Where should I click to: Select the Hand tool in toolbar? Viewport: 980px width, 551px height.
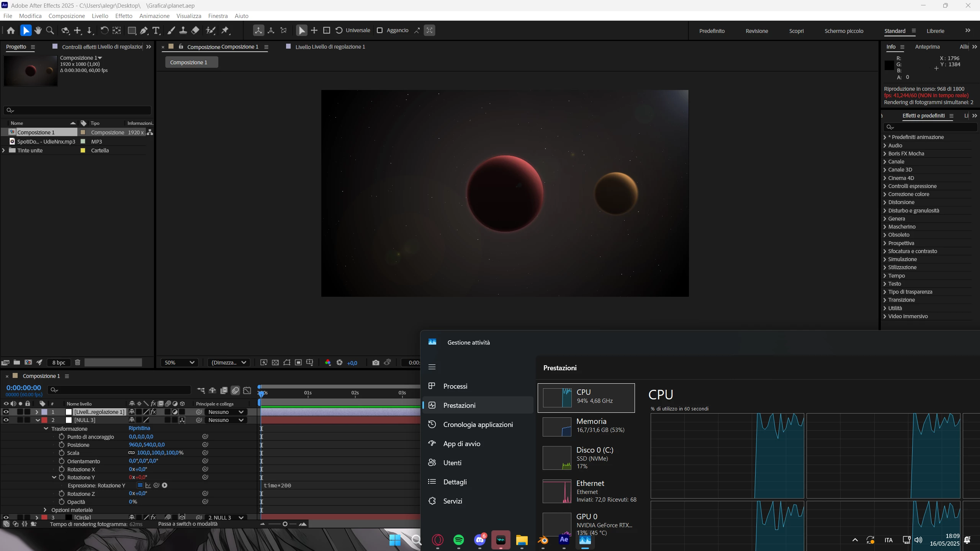[x=38, y=31]
